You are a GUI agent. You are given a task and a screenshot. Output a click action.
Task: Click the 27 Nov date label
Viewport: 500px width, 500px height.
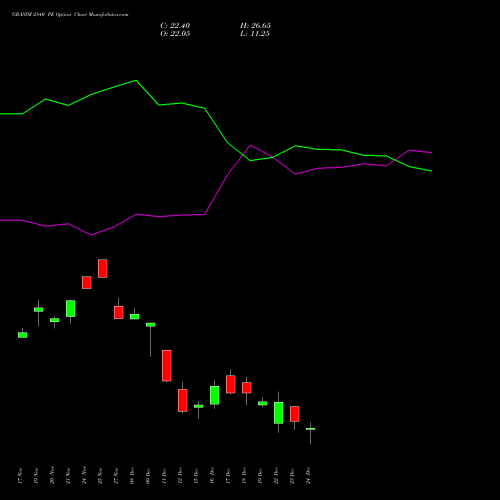pos(116,476)
